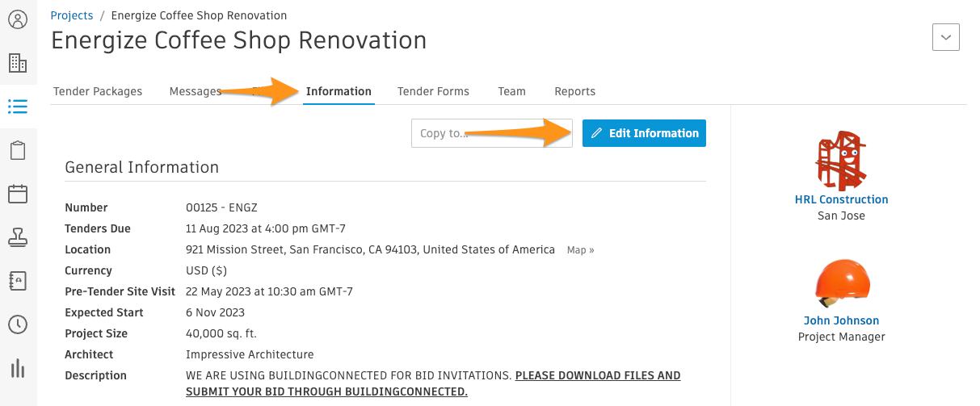Open the clipboard icon in sidebar
The width and height of the screenshot is (980, 406).
click(18, 150)
